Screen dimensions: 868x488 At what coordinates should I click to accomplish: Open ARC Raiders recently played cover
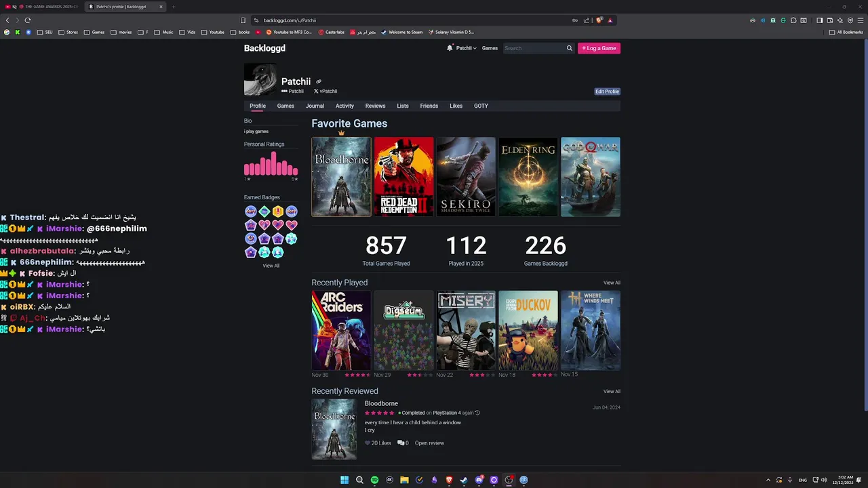tap(341, 330)
